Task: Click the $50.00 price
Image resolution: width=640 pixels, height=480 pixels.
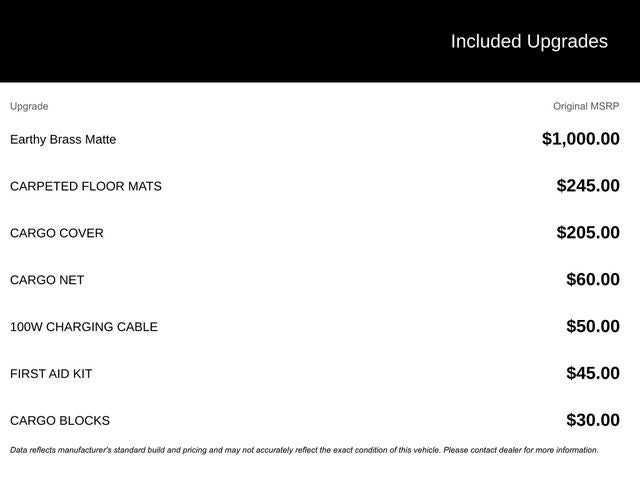Action: pos(592,327)
